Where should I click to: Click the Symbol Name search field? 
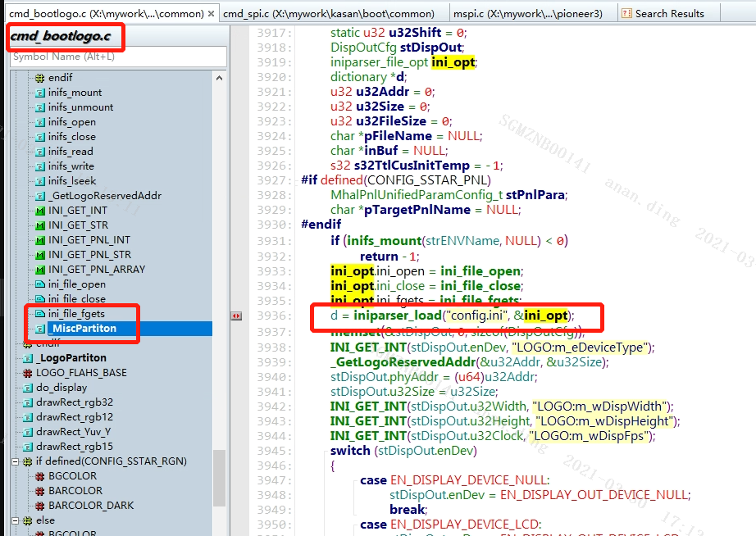(x=117, y=57)
